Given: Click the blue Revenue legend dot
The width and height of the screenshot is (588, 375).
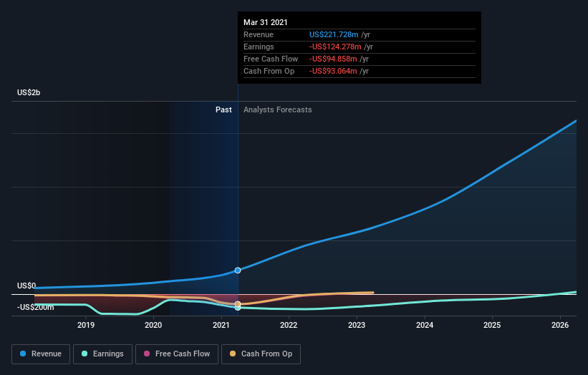Looking at the screenshot, I should (x=23, y=354).
